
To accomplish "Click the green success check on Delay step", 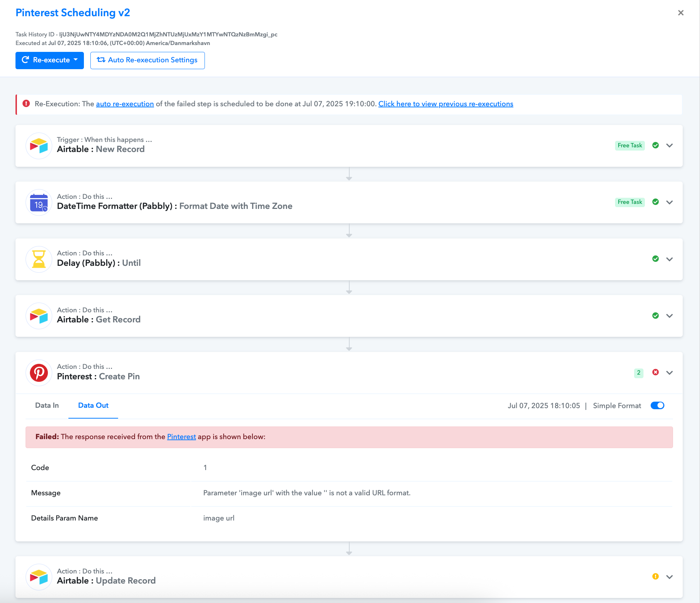I will pyautogui.click(x=656, y=259).
